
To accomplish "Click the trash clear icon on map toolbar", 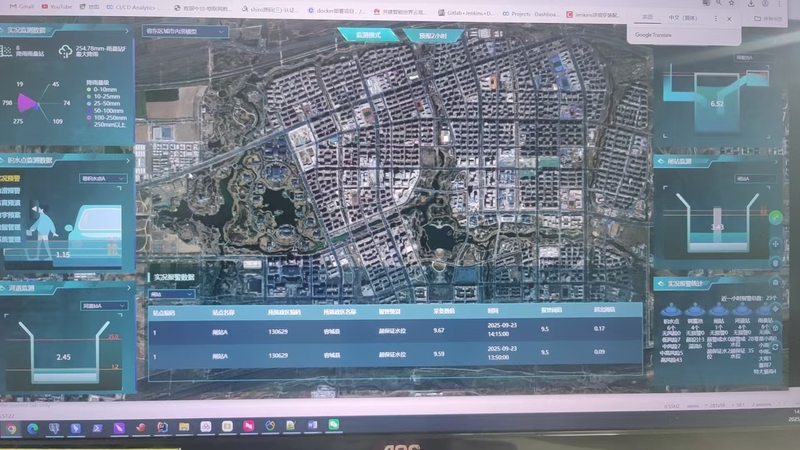I will click(x=776, y=263).
